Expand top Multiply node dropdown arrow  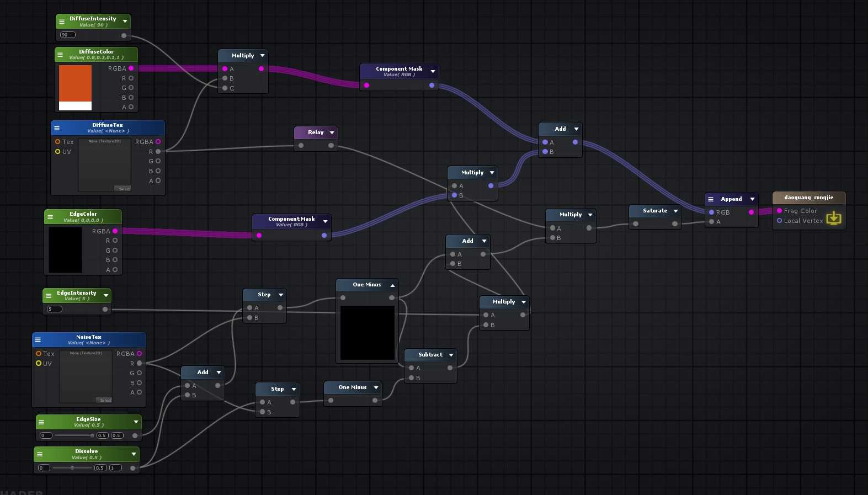(x=262, y=56)
